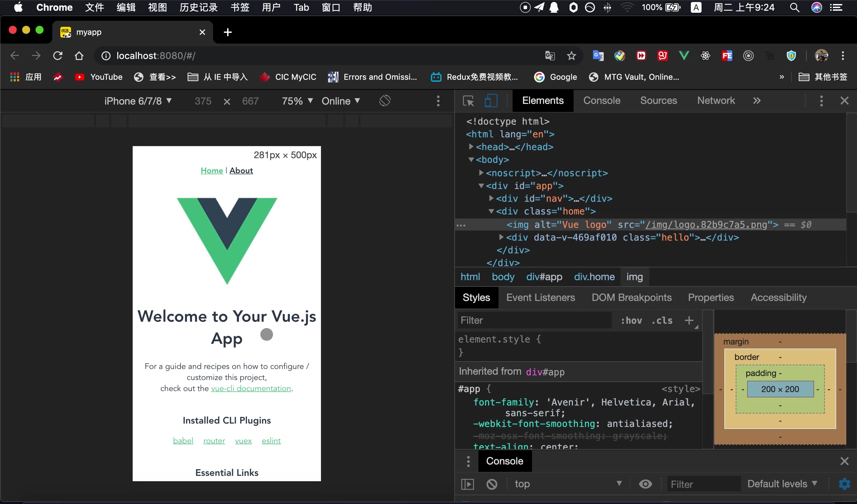Click the Styles filter input field
This screenshot has height=504, width=857.
pos(534,320)
